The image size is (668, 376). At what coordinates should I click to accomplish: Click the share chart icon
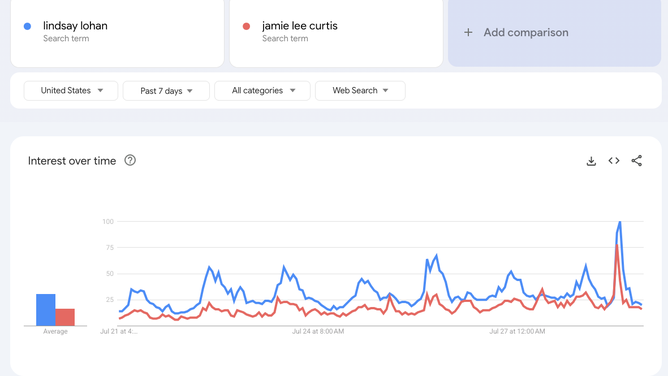pos(636,161)
